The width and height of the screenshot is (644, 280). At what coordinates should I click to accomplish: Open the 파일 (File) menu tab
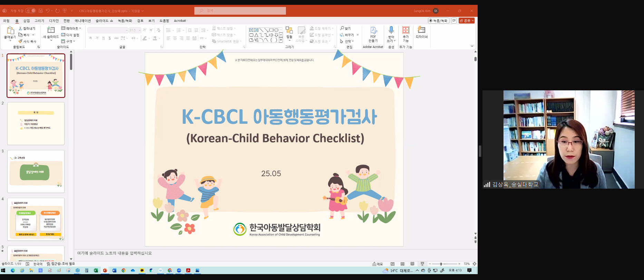coord(6,21)
